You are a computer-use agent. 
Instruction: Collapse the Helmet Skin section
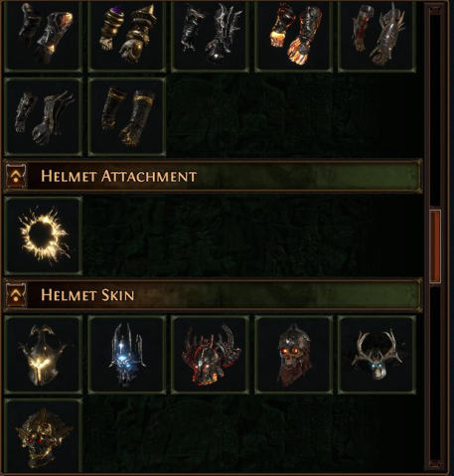(x=16, y=295)
